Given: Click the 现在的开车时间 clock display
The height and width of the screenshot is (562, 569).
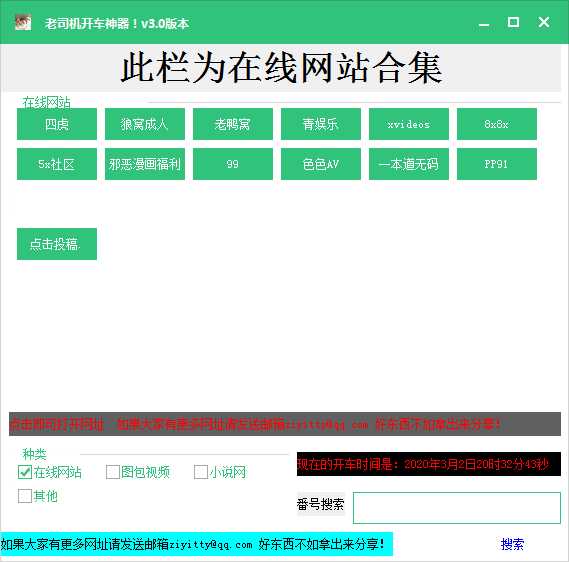Looking at the screenshot, I should pos(429,464).
